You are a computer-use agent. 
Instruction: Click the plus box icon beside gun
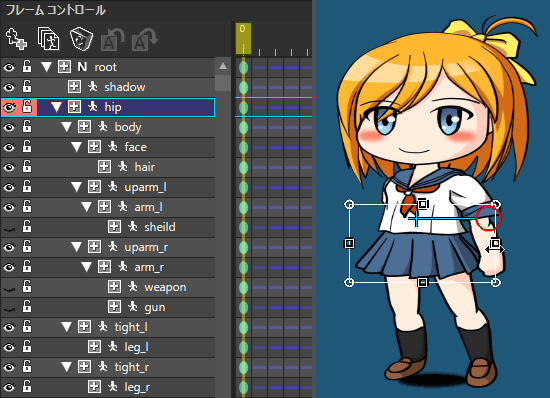coord(114,307)
